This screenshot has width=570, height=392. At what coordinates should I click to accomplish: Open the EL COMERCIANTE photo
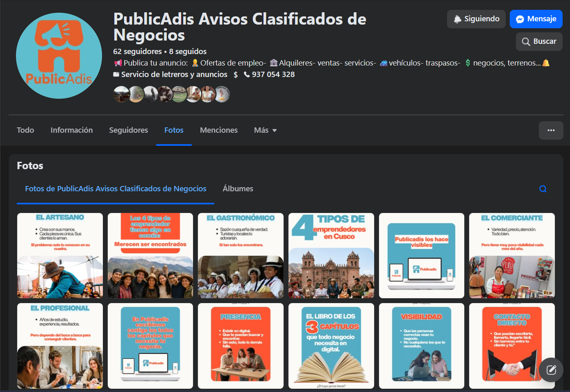(512, 256)
